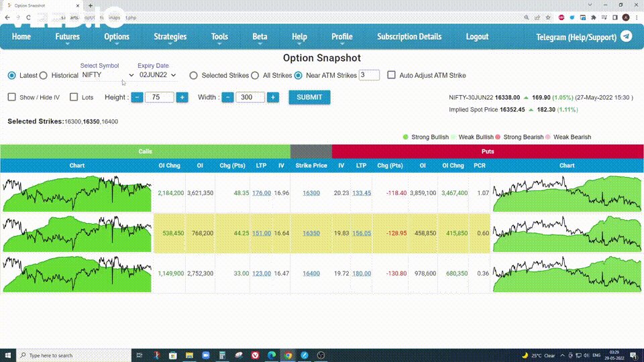
Task: Open Vivaldi browser from the taskbar
Action: click(x=255, y=355)
